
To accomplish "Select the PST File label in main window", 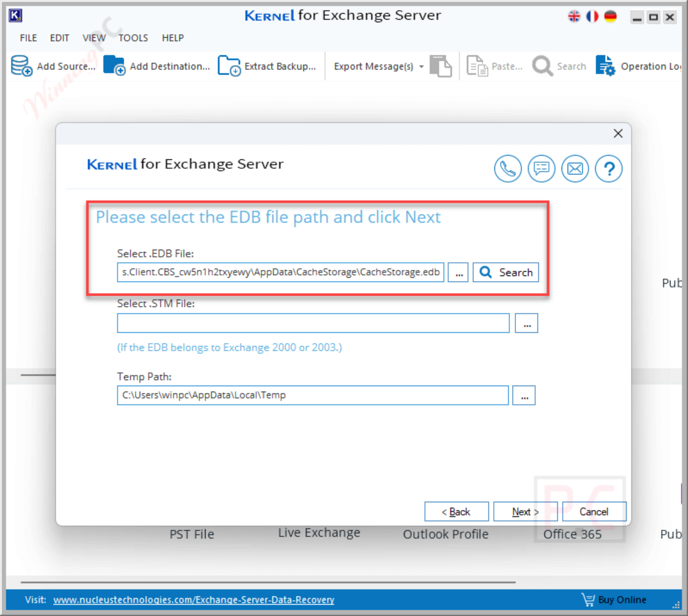I will (192, 534).
